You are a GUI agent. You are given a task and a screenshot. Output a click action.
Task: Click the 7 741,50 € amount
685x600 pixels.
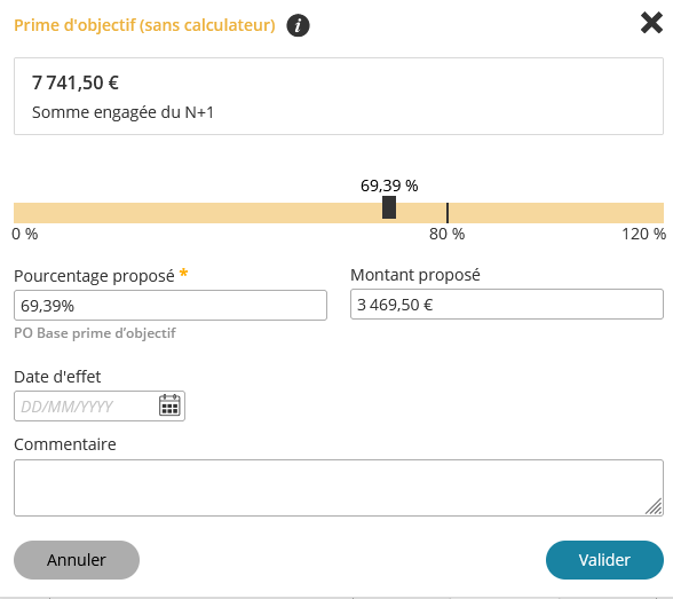[76, 83]
